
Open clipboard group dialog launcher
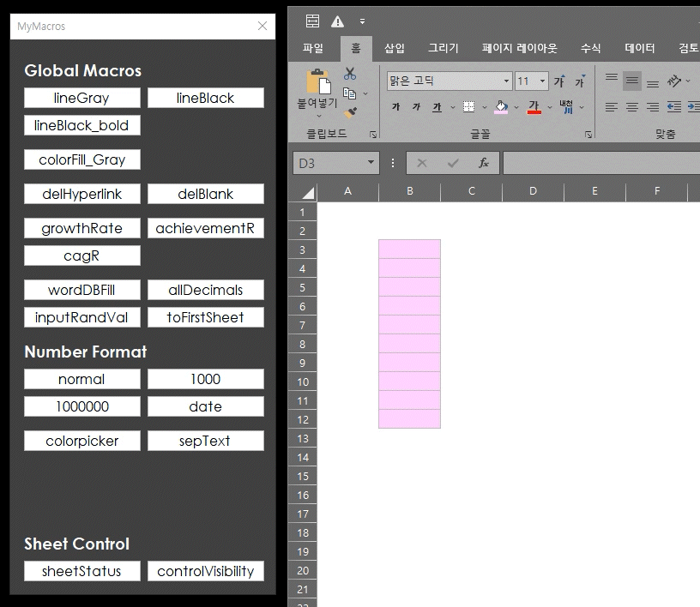[373, 135]
